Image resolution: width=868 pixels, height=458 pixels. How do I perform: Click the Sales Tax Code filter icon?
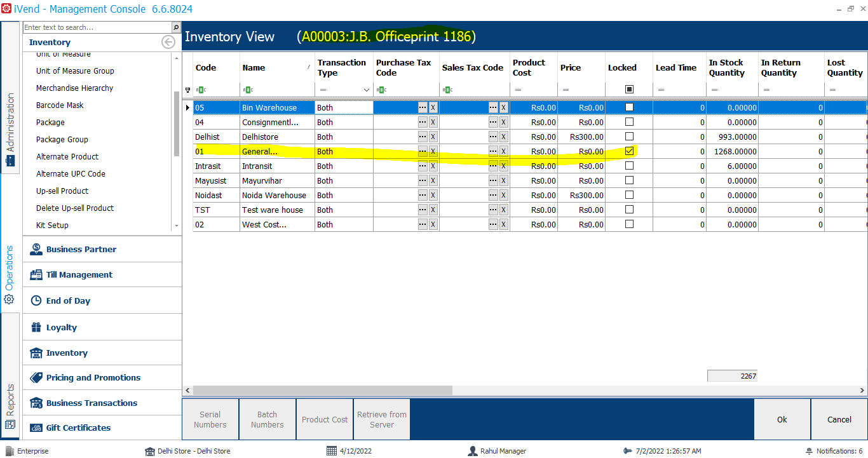pos(447,90)
